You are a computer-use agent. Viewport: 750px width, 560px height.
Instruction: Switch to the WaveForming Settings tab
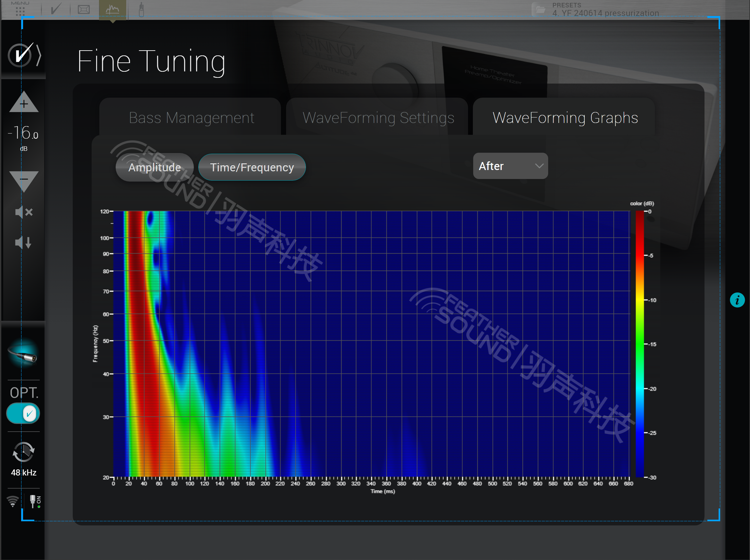click(x=378, y=118)
